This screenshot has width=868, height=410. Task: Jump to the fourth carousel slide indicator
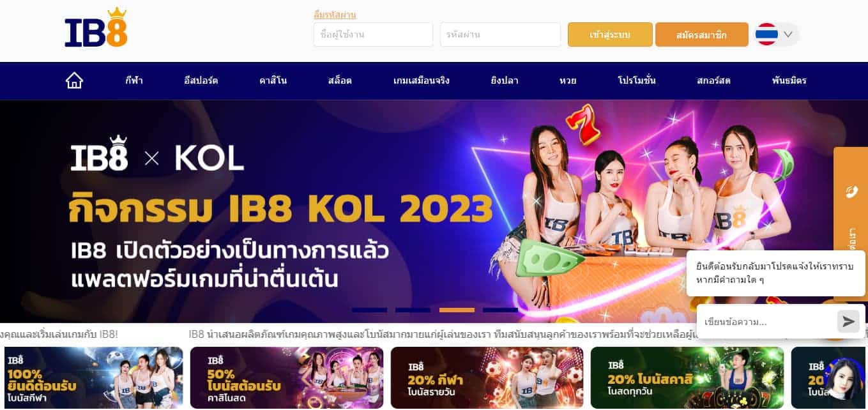click(500, 310)
